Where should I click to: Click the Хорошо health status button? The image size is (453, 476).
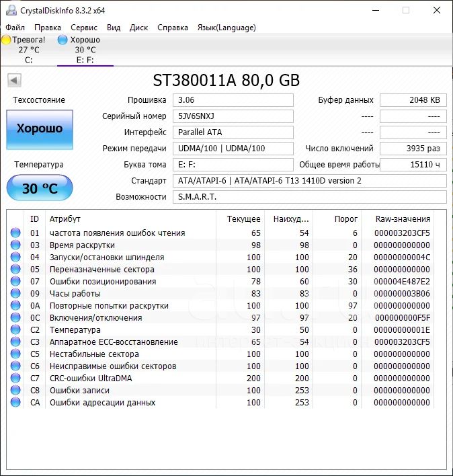click(x=40, y=129)
